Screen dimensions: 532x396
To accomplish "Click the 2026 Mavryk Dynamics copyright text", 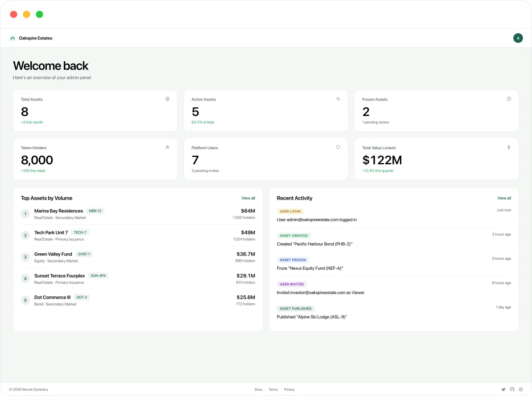I will (29, 390).
